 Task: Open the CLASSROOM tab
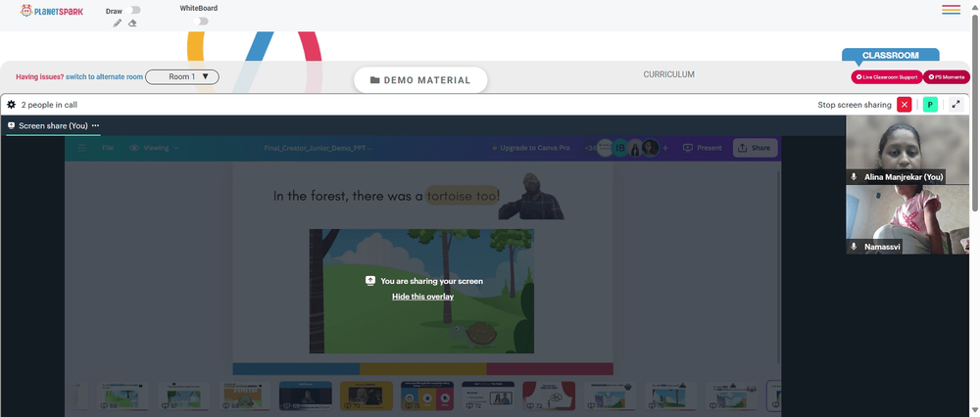(x=890, y=56)
